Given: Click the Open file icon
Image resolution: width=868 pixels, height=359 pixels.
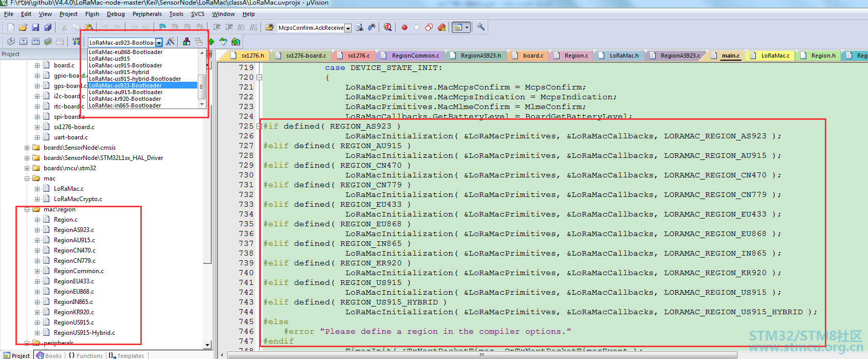Looking at the screenshot, I should [23, 27].
